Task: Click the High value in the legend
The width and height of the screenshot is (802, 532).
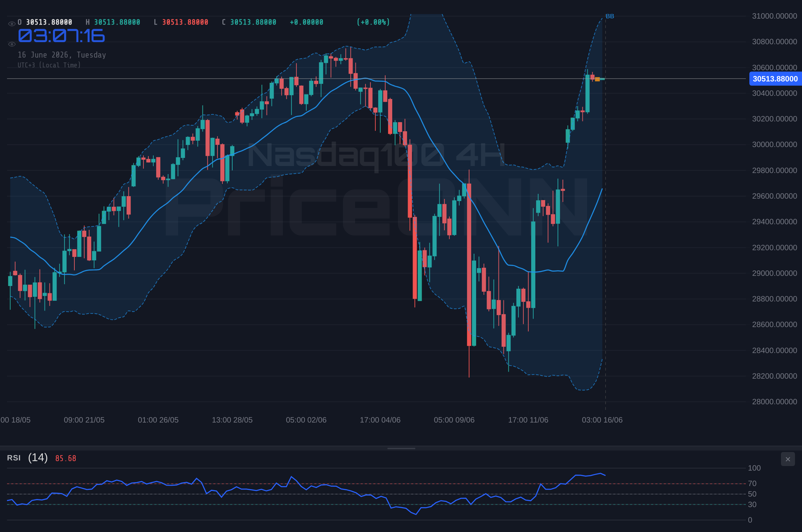Action: (x=117, y=22)
